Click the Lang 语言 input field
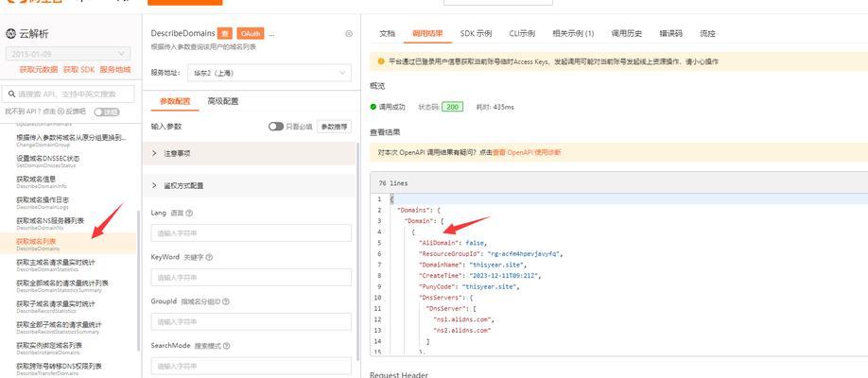This screenshot has width=868, height=378. pos(251,233)
